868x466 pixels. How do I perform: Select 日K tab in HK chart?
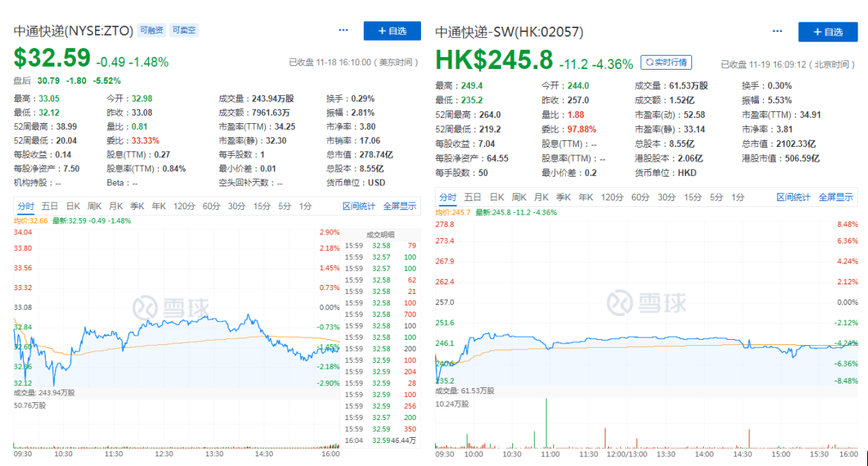click(497, 197)
